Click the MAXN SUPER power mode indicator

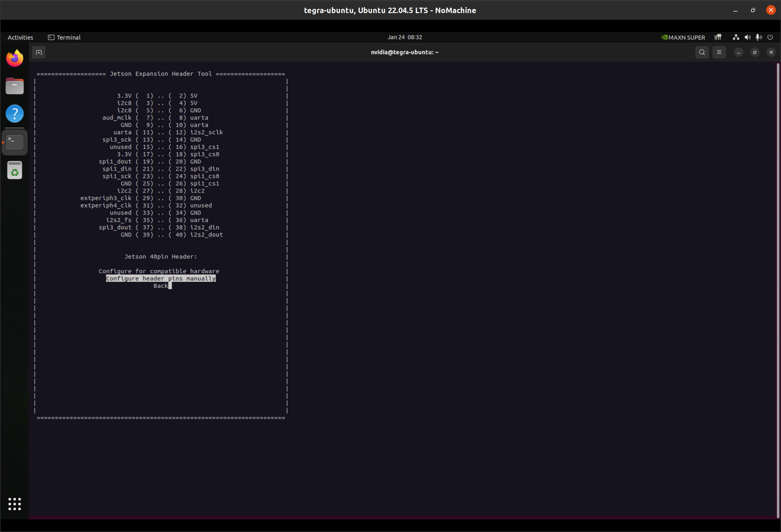click(683, 37)
